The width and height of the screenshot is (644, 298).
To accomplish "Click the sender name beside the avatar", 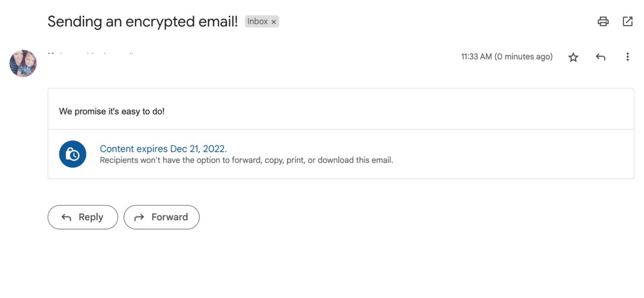I will point(91,54).
